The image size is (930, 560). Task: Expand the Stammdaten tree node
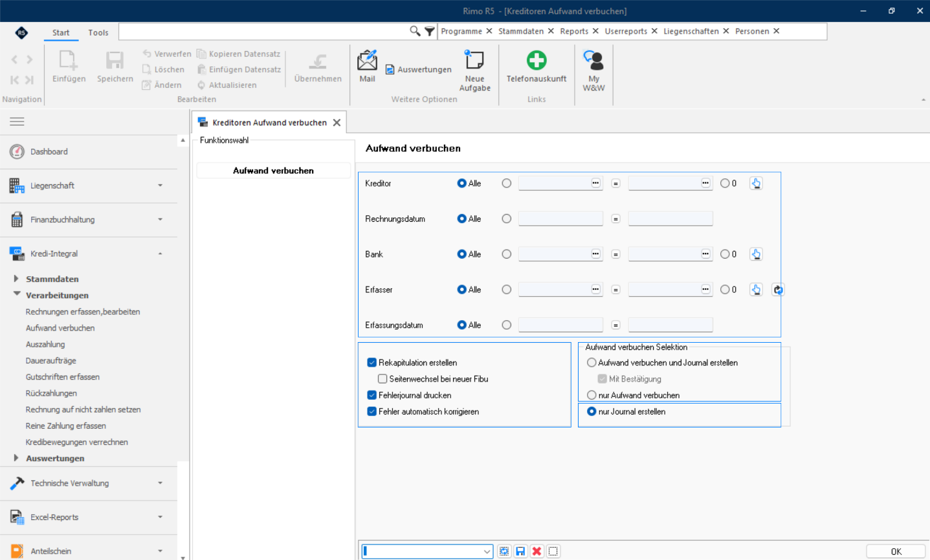pyautogui.click(x=16, y=279)
